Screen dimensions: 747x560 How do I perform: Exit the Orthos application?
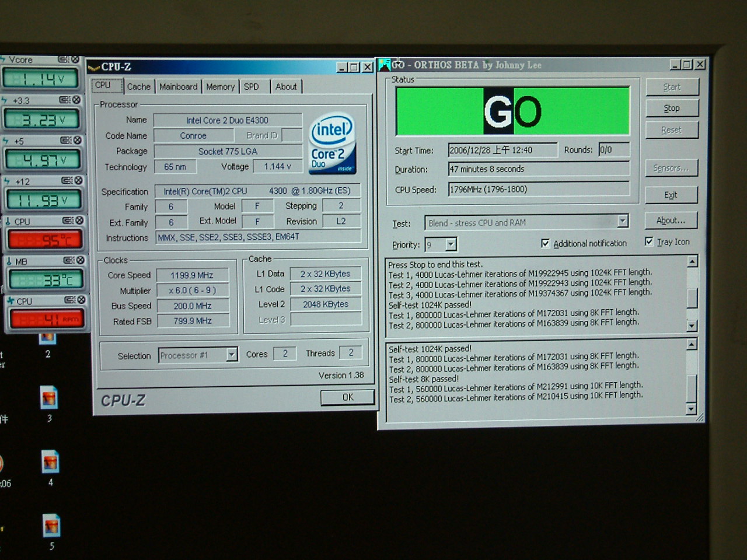click(671, 195)
